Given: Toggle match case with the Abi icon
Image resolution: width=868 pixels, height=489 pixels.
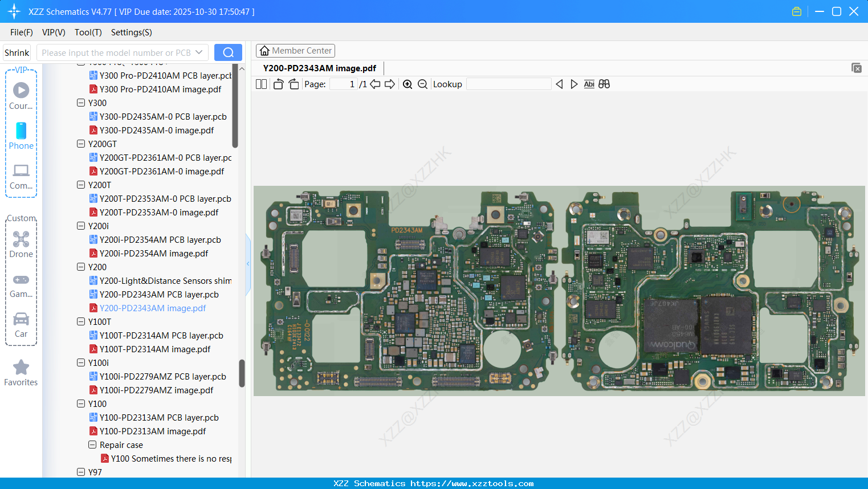Looking at the screenshot, I should point(589,84).
